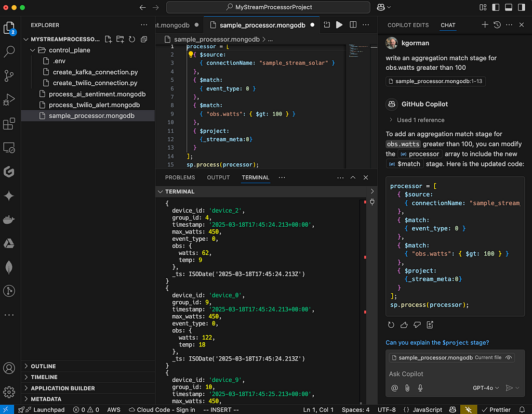
Task: Open the Run and Debug view
Action: [9, 100]
